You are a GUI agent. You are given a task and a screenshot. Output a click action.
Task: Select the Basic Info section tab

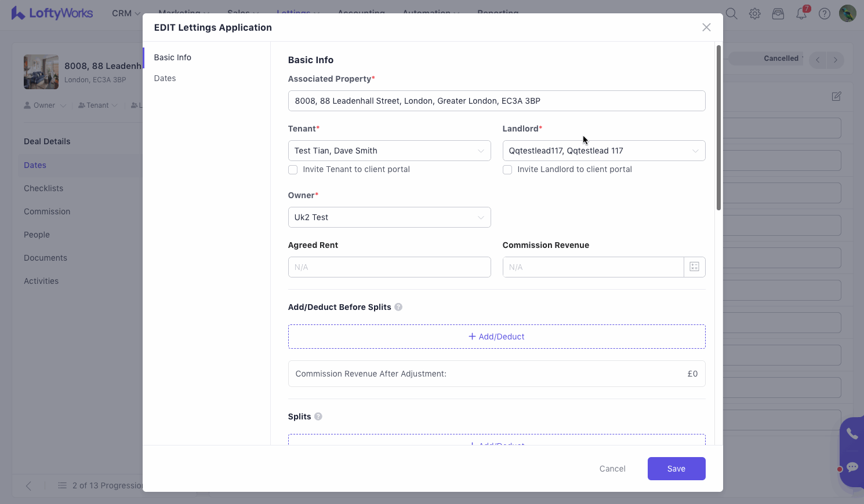(172, 57)
